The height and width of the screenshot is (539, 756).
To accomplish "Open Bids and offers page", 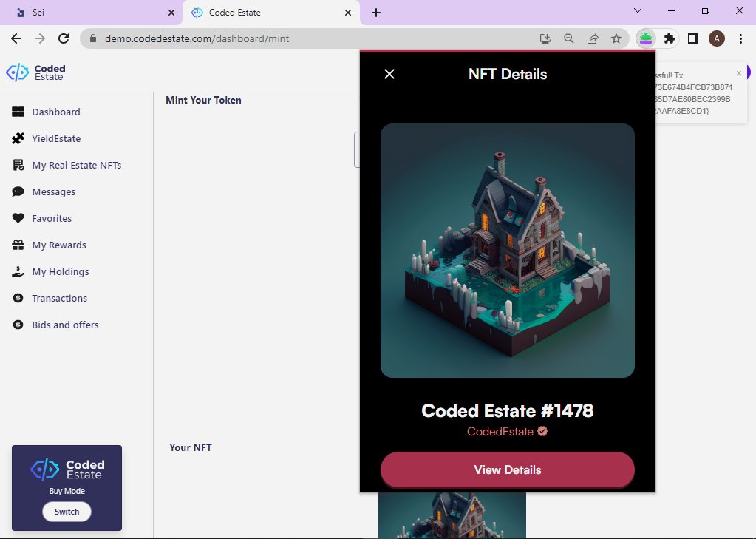I will click(65, 325).
